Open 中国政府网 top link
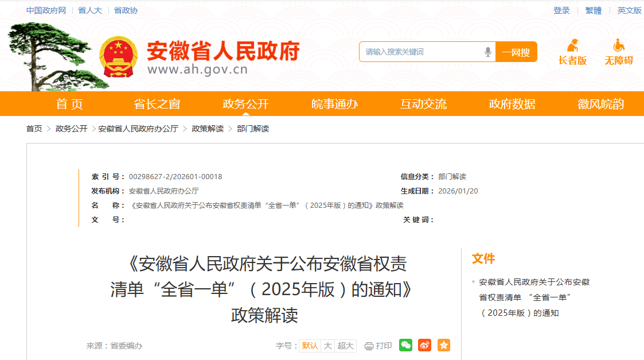This screenshot has height=360, width=644. pos(46,10)
